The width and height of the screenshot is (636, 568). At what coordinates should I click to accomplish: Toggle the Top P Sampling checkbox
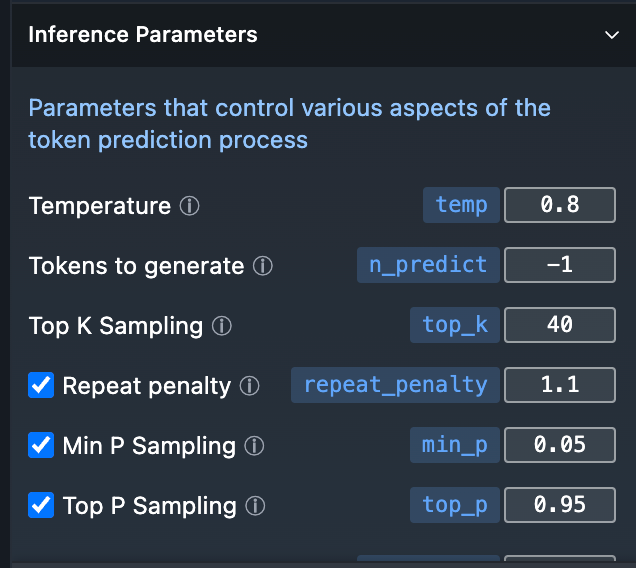(41, 505)
